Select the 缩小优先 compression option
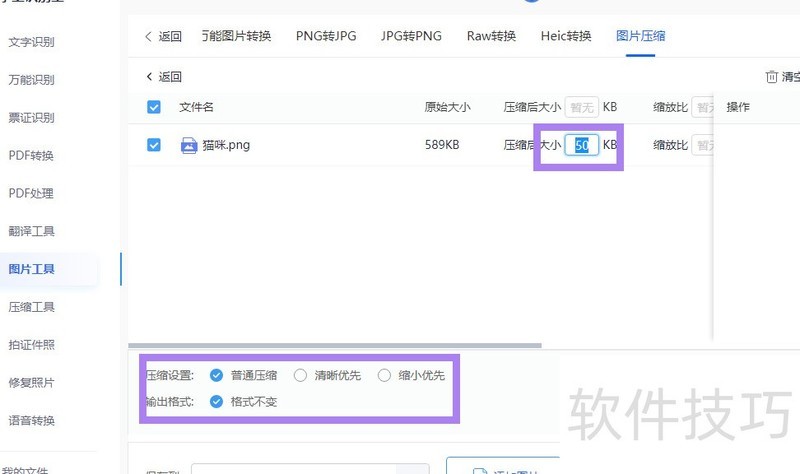The width and height of the screenshot is (800, 474). pyautogui.click(x=384, y=376)
